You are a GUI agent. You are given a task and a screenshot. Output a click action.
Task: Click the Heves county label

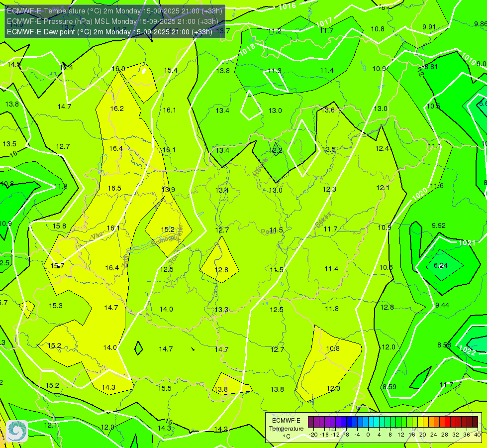coord(260,168)
